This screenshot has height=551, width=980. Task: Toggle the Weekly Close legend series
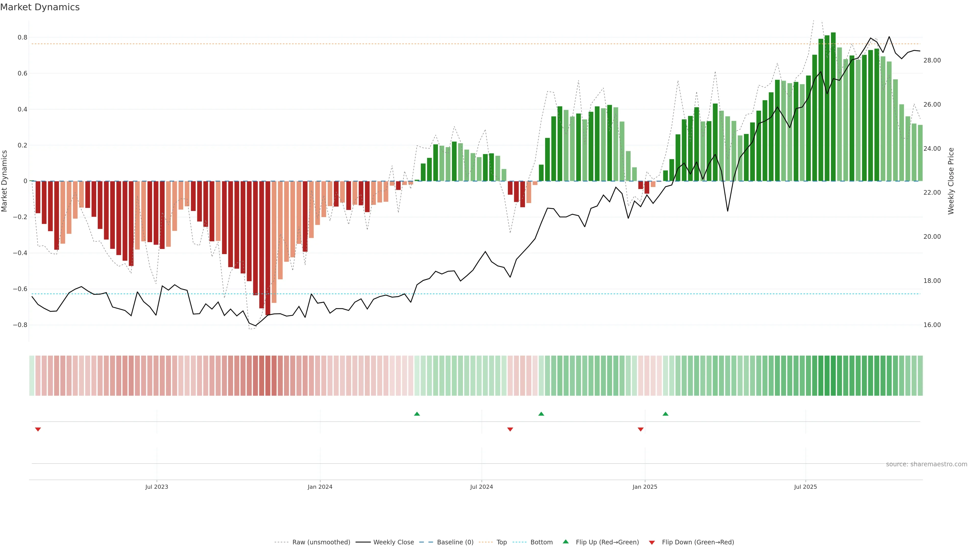point(393,542)
